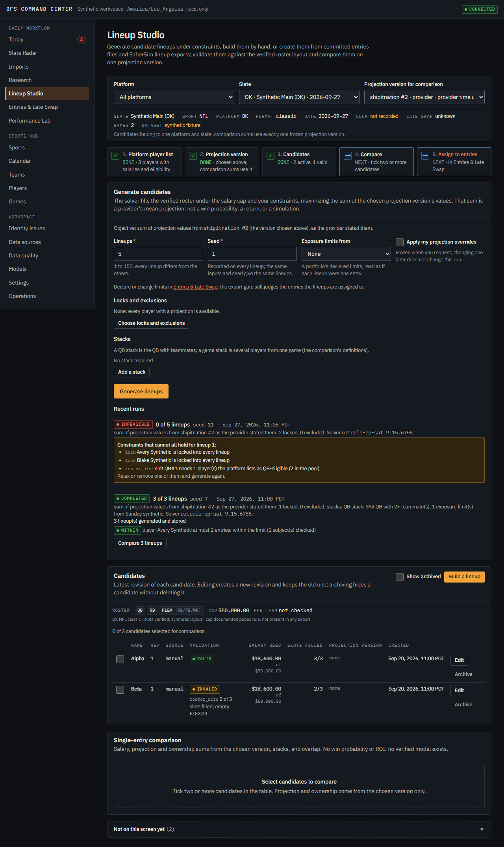
Task: Select the Beta candidate checkbox
Action: click(120, 690)
